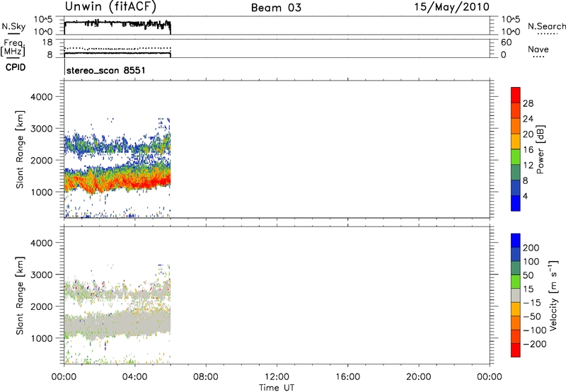Click the '20:00' time axis label
The height and width of the screenshot is (392, 566).
418,377
